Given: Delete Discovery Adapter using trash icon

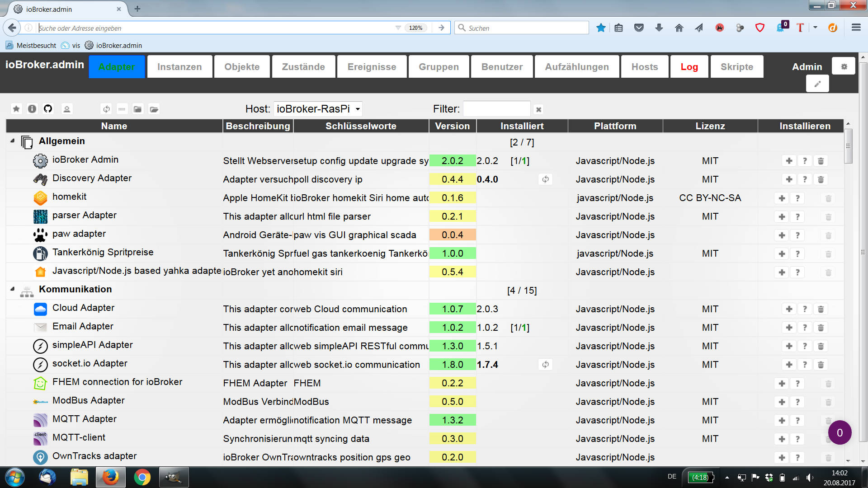Looking at the screenshot, I should click(x=821, y=179).
